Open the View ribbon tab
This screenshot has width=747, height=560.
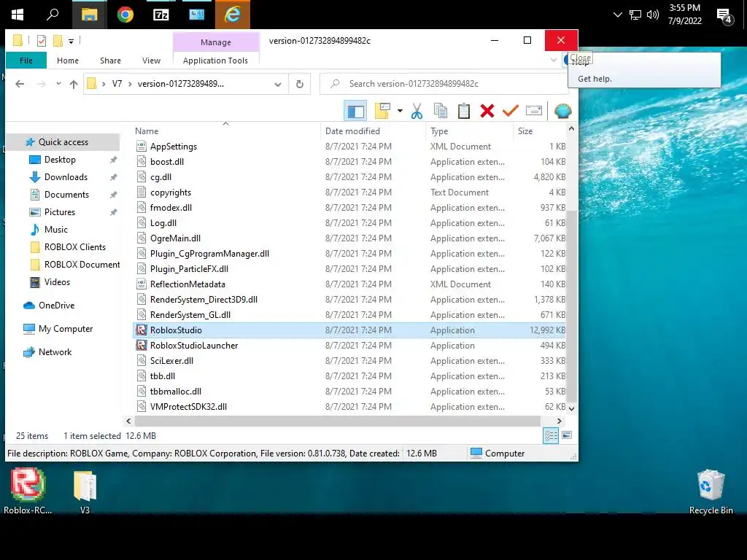click(151, 61)
